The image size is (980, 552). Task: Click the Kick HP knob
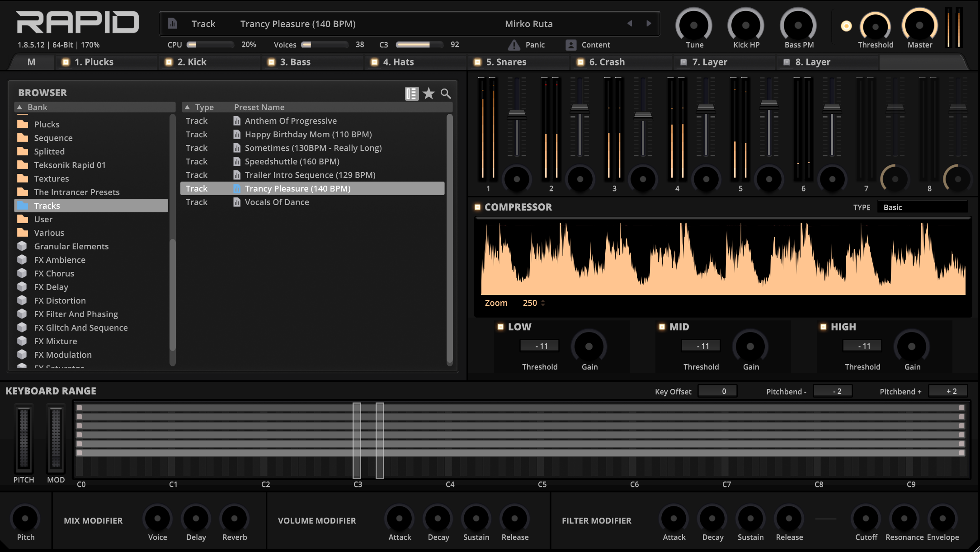point(746,25)
